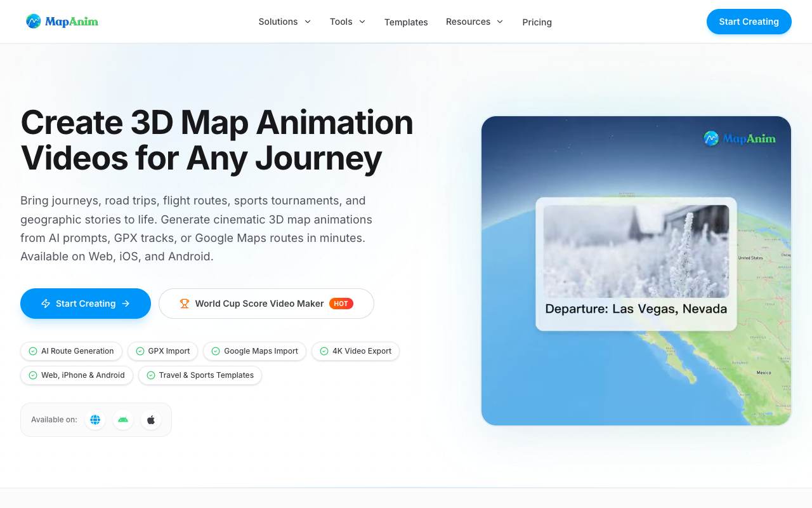Choose the Apple platform icon

point(151,420)
